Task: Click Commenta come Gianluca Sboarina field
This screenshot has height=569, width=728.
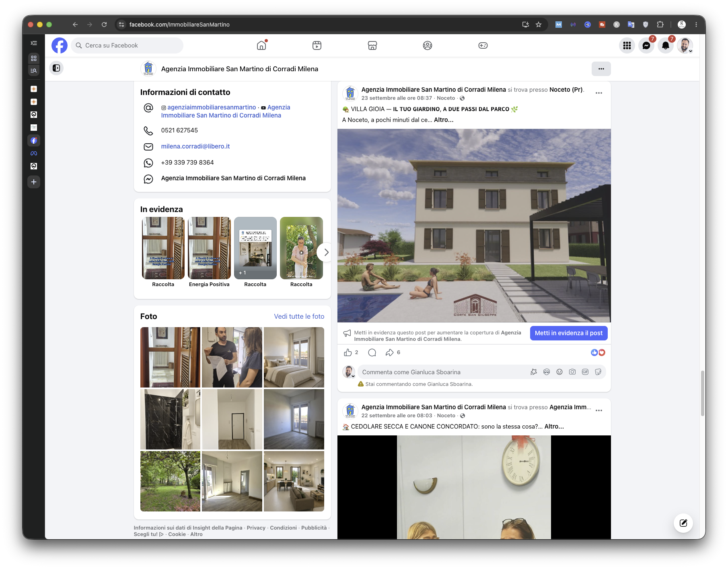Action: [x=442, y=372]
